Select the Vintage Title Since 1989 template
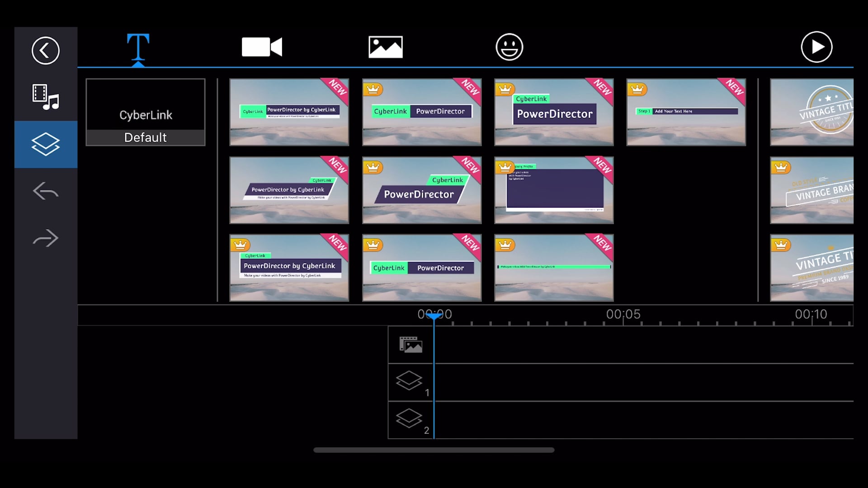 click(x=812, y=267)
